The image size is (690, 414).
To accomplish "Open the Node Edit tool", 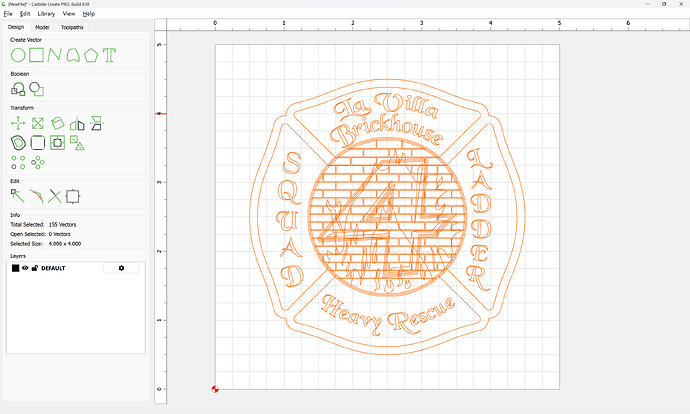I will coord(18,195).
